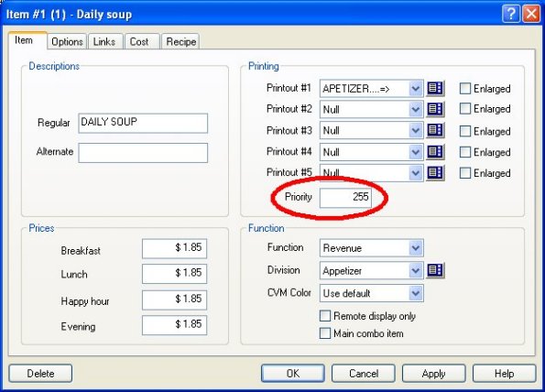Click the title bar help question mark
Image resolution: width=545 pixels, height=392 pixels.
click(510, 15)
